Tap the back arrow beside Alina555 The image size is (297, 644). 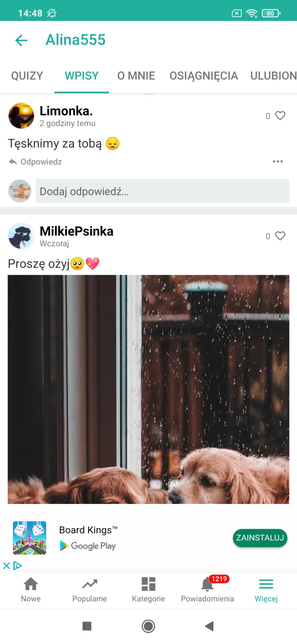point(21,40)
